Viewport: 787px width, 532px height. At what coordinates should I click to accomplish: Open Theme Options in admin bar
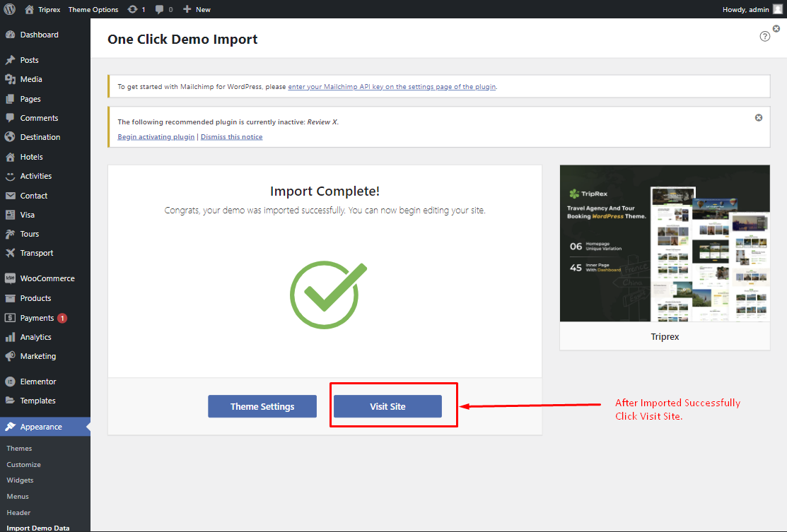point(93,9)
